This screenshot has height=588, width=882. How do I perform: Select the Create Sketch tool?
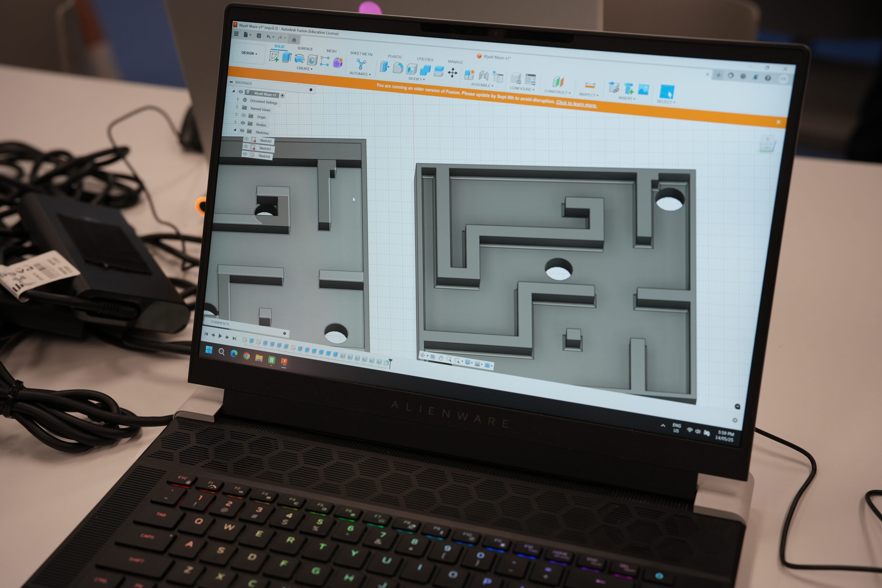[x=274, y=56]
